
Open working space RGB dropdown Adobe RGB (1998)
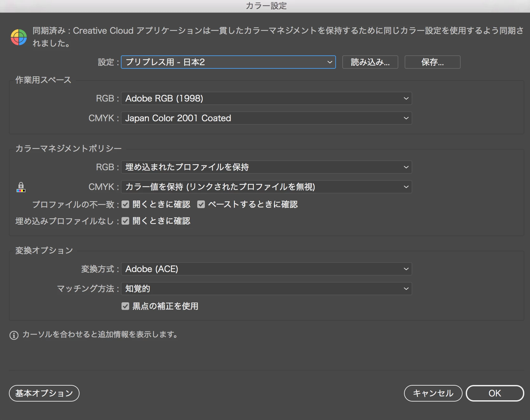pyautogui.click(x=266, y=98)
